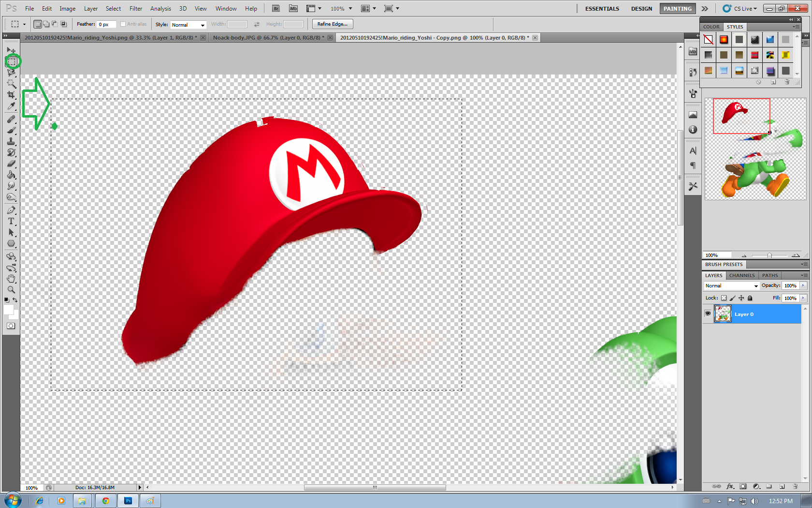Click the Feather input field
Viewport: 812px width, 508px height.
(106, 24)
